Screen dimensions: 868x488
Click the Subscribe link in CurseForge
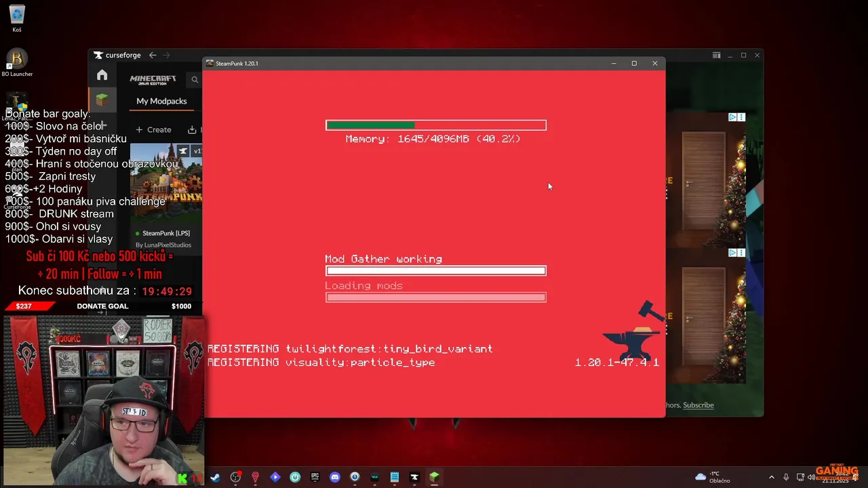pos(698,405)
